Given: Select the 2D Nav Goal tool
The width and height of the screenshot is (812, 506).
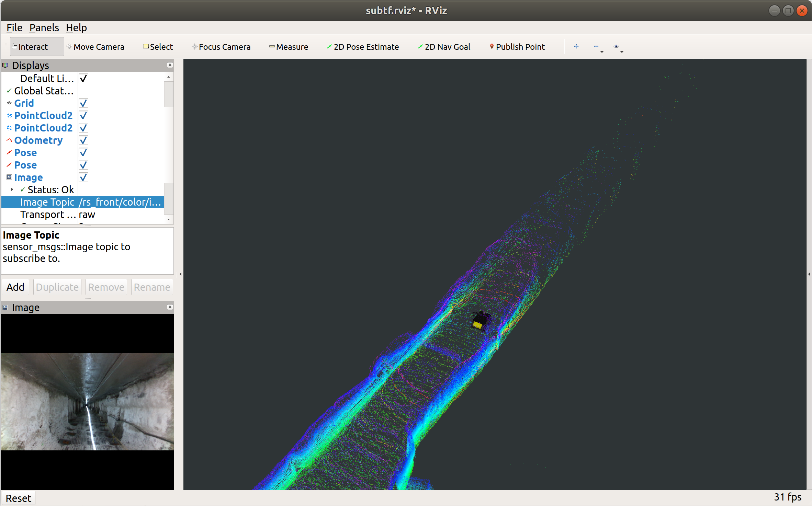Looking at the screenshot, I should [444, 47].
